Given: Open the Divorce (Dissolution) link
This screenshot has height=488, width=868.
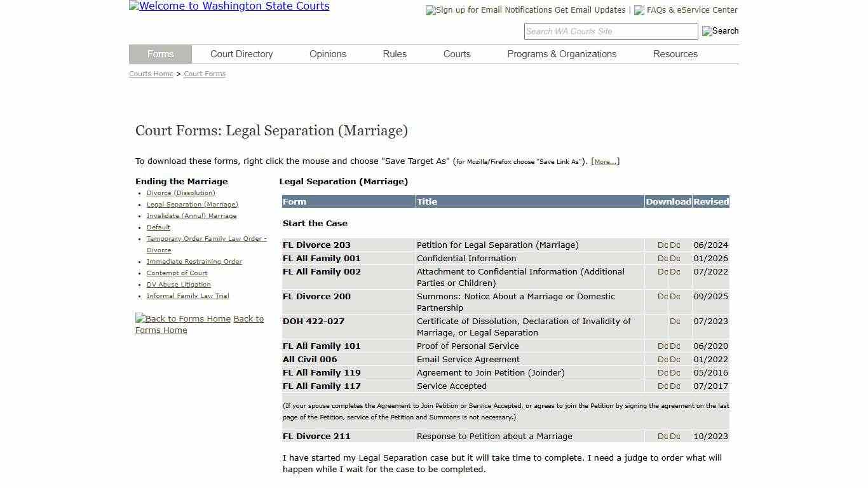Looking at the screenshot, I should click(181, 193).
